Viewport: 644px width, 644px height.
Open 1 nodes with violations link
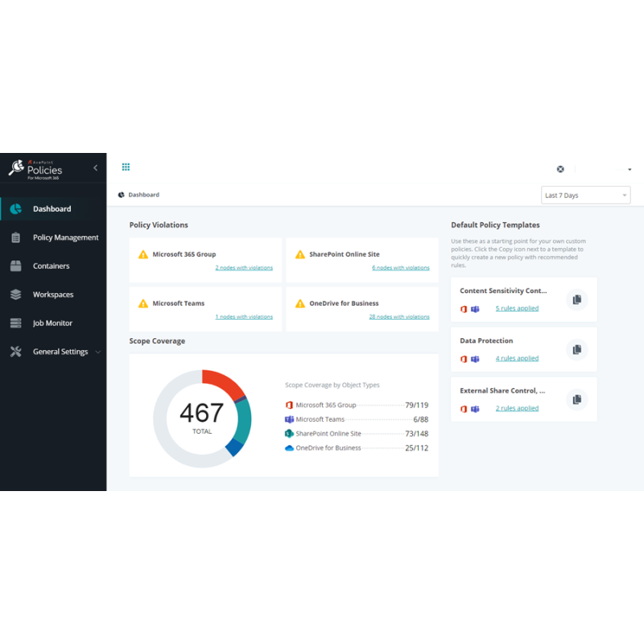tap(244, 316)
